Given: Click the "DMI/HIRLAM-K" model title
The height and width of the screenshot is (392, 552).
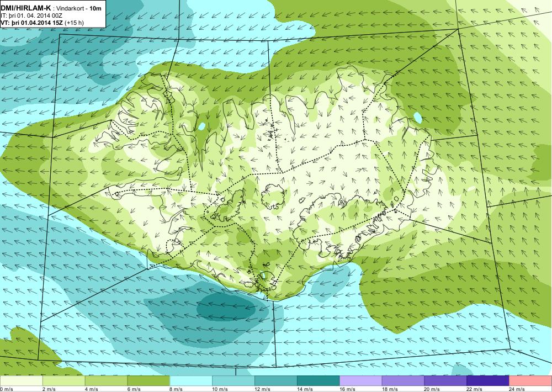Looking at the screenshot, I should [26, 8].
